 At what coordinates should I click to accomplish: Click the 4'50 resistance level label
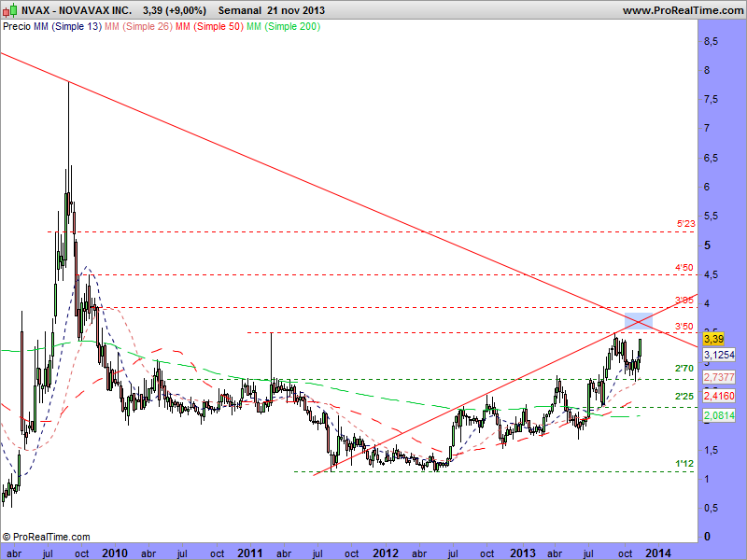(x=684, y=268)
